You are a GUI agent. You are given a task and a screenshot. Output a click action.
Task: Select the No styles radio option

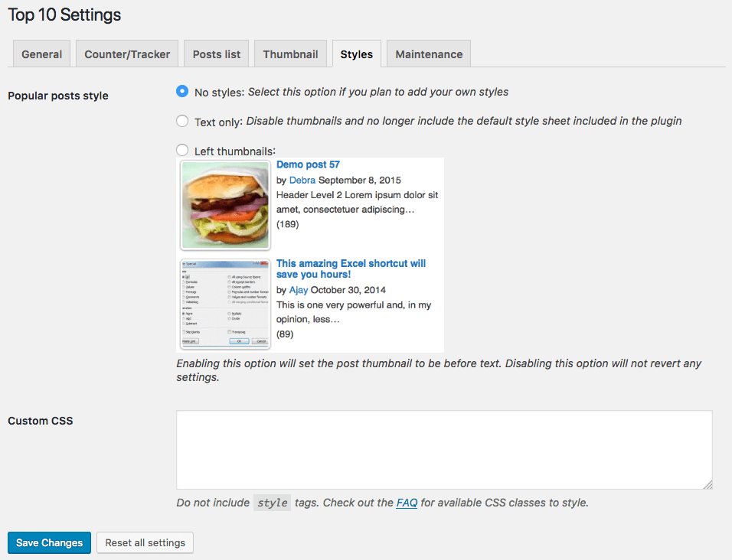[x=182, y=91]
